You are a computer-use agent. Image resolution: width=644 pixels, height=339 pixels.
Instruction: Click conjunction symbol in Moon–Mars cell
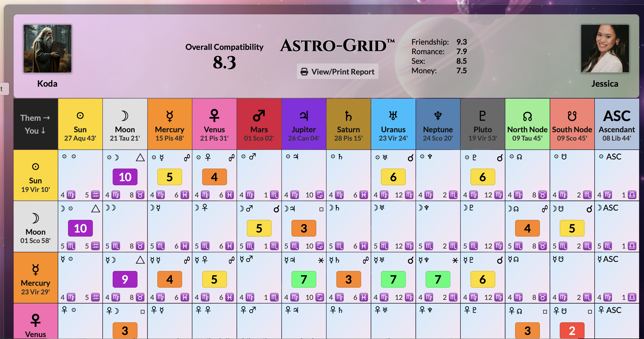click(x=276, y=209)
